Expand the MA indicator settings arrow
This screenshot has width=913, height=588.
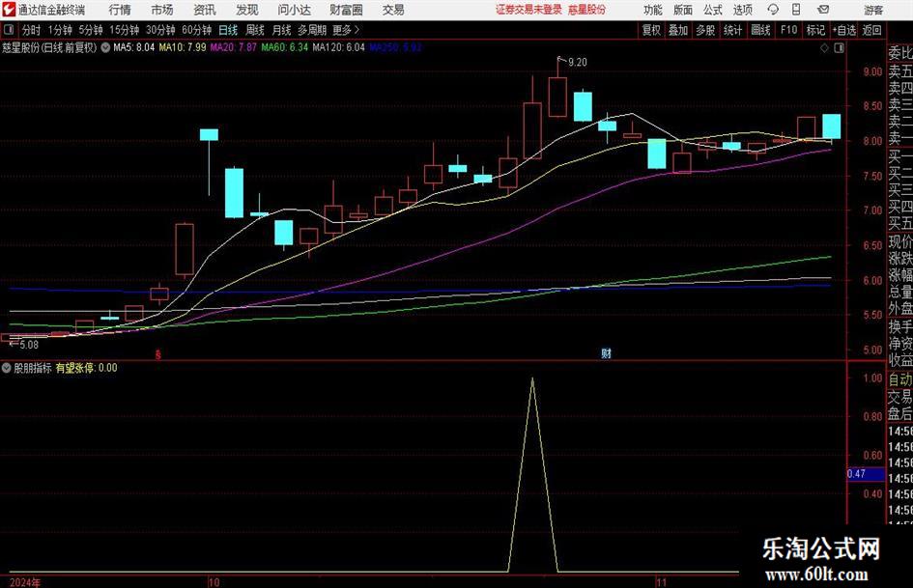(105, 47)
